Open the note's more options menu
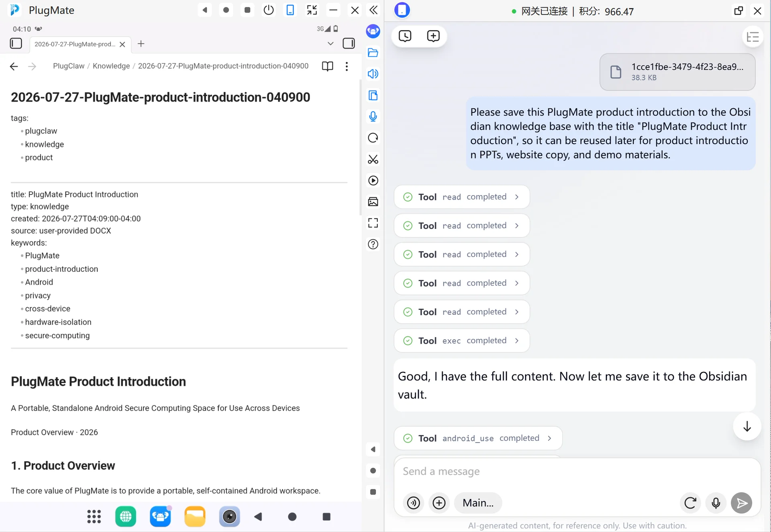This screenshot has width=771, height=532. (347, 66)
